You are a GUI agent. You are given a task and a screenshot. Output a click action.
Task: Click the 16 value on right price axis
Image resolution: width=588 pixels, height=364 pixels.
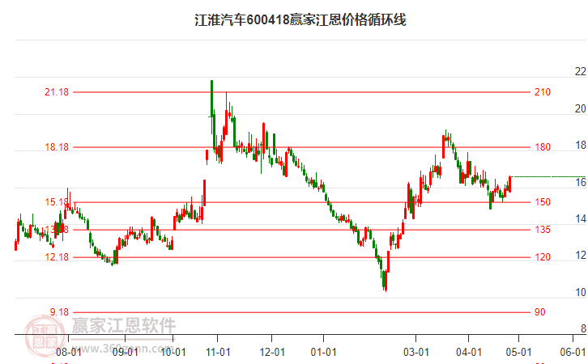pyautogui.click(x=581, y=182)
